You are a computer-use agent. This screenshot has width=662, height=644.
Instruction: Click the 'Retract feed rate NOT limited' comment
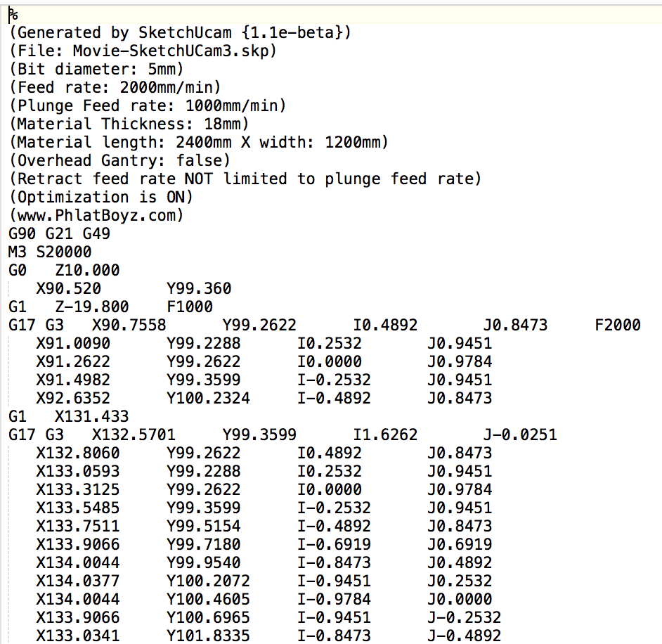coord(245,179)
